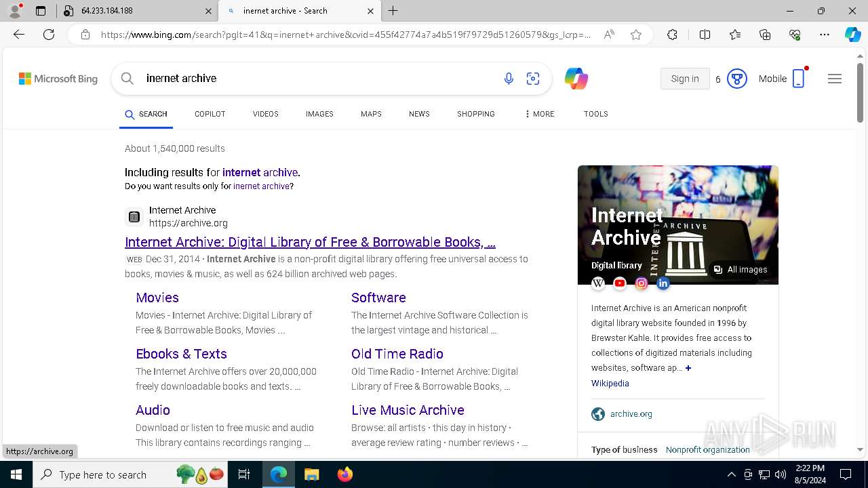This screenshot has width=868, height=488.
Task: Open the Windows Start menu
Action: point(16,474)
